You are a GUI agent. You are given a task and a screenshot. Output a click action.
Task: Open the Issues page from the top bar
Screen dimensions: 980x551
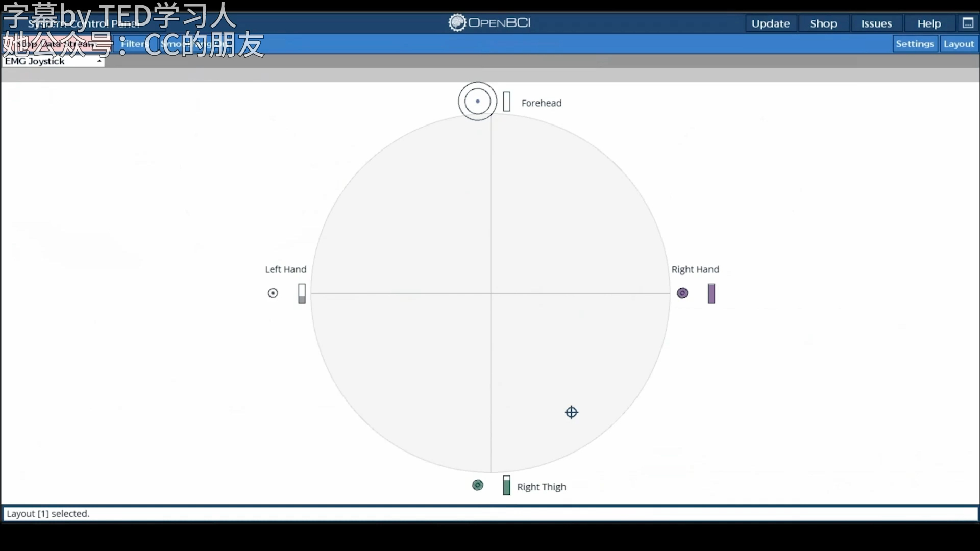pyautogui.click(x=876, y=23)
